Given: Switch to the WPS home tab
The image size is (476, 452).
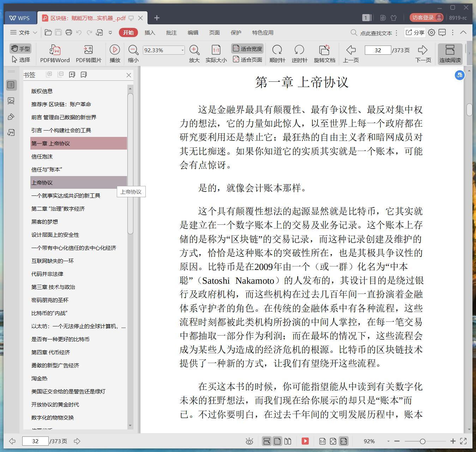Looking at the screenshot, I should click(x=20, y=18).
